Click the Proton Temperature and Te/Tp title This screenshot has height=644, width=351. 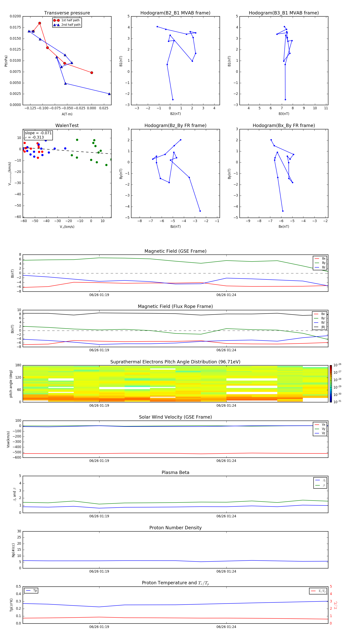(175, 583)
